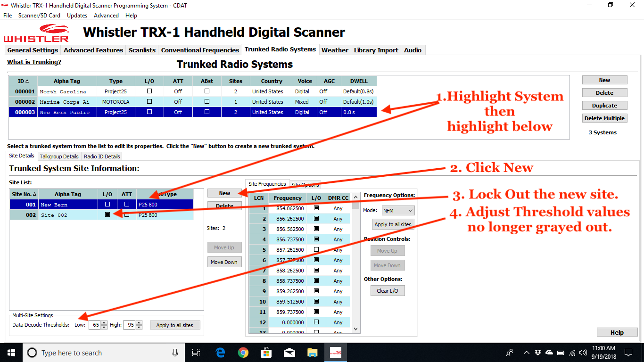Open File Explorer from the taskbar
The width and height of the screenshot is (644, 362).
tap(313, 353)
